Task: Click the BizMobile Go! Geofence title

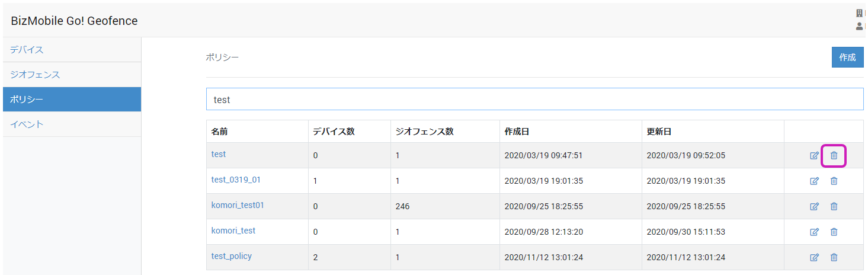Action: pos(74,21)
